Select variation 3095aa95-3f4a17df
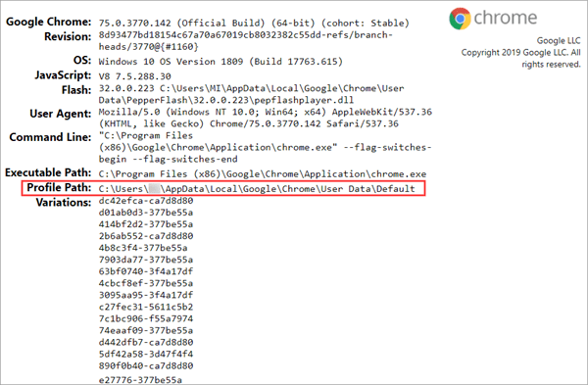Image resolution: width=588 pixels, height=385 pixels. tap(146, 295)
